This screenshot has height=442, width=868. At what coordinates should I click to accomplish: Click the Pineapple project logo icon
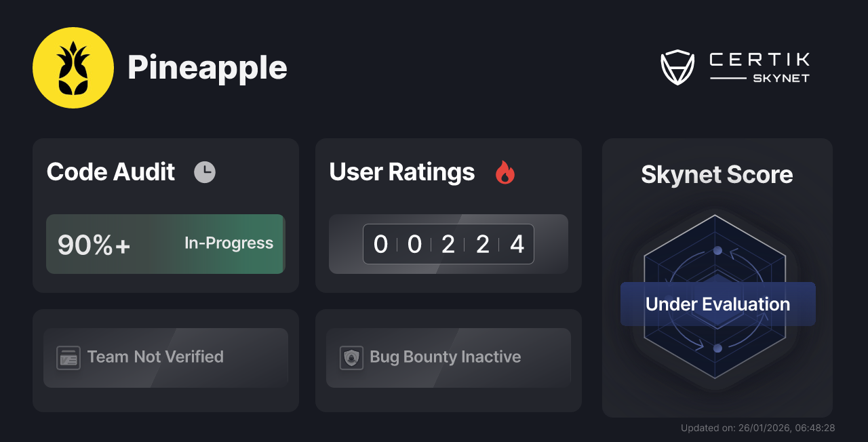click(x=74, y=68)
